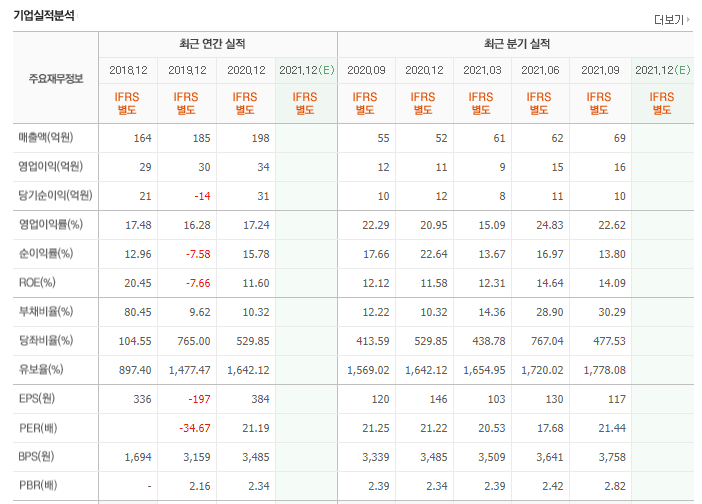Click the BPS value 3,758
Screen dimensions: 702x504
point(612,457)
